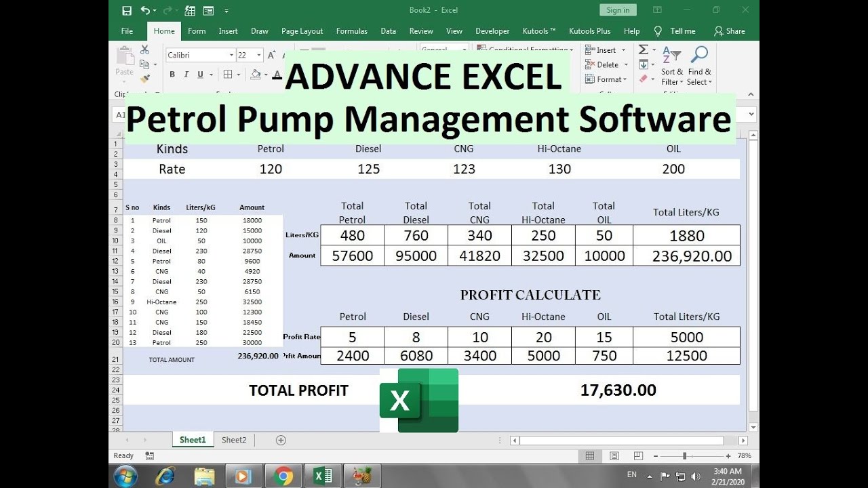Select the total profit cell 17,630.00
This screenshot has width=868, height=488.
pos(618,390)
